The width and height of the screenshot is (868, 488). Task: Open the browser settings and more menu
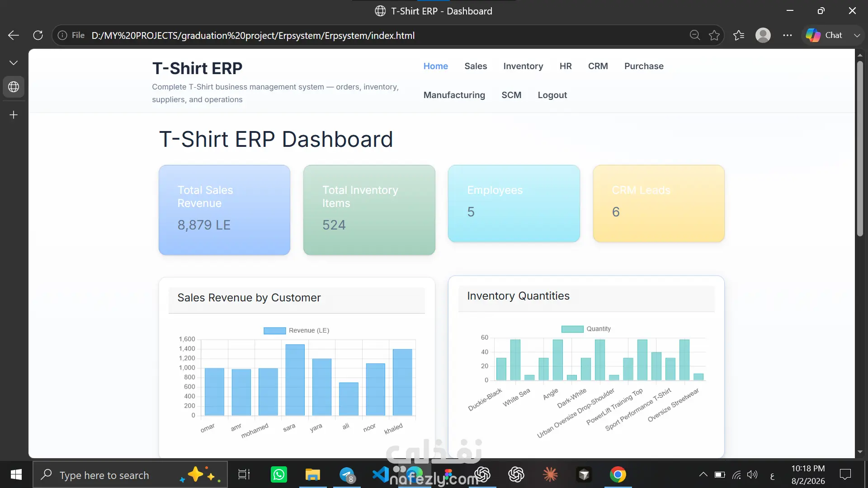(x=788, y=35)
